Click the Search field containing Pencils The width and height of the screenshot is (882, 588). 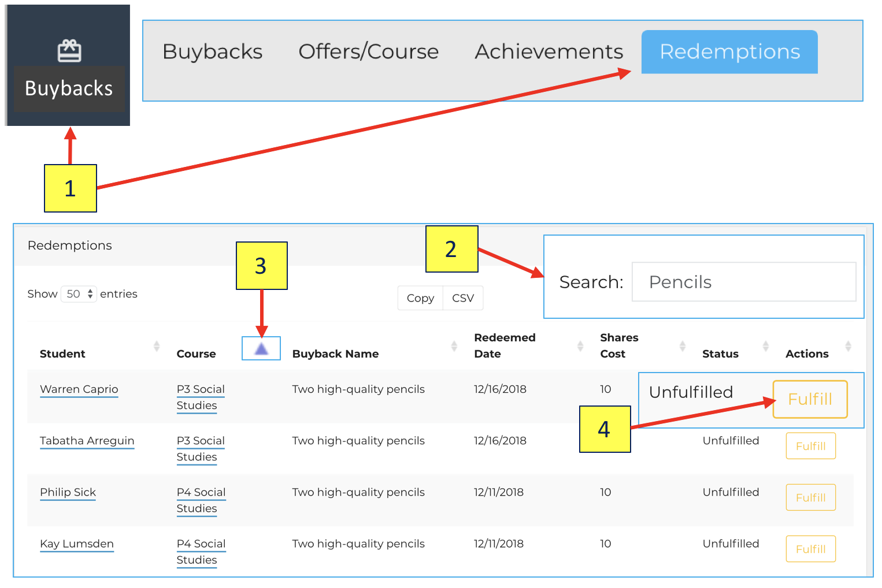click(x=744, y=282)
